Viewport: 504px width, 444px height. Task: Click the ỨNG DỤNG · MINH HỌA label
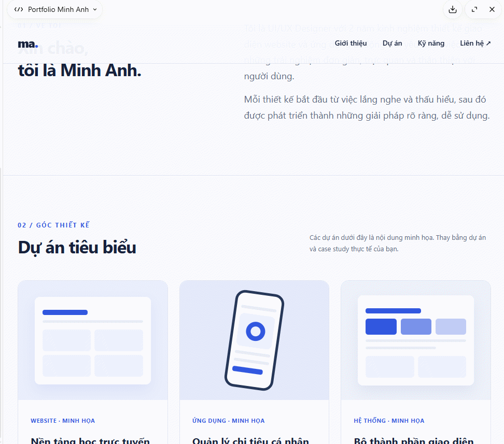click(228, 421)
